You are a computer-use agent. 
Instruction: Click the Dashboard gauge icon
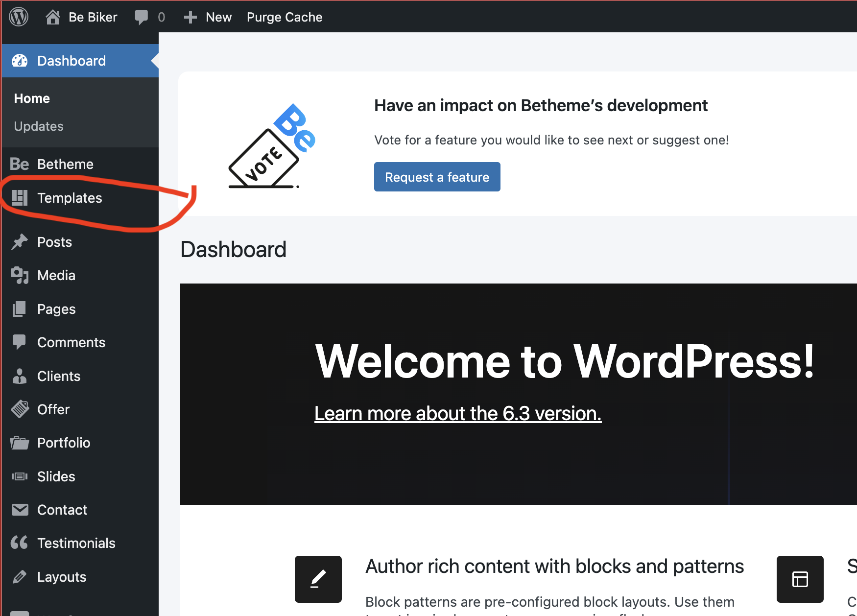(x=20, y=61)
